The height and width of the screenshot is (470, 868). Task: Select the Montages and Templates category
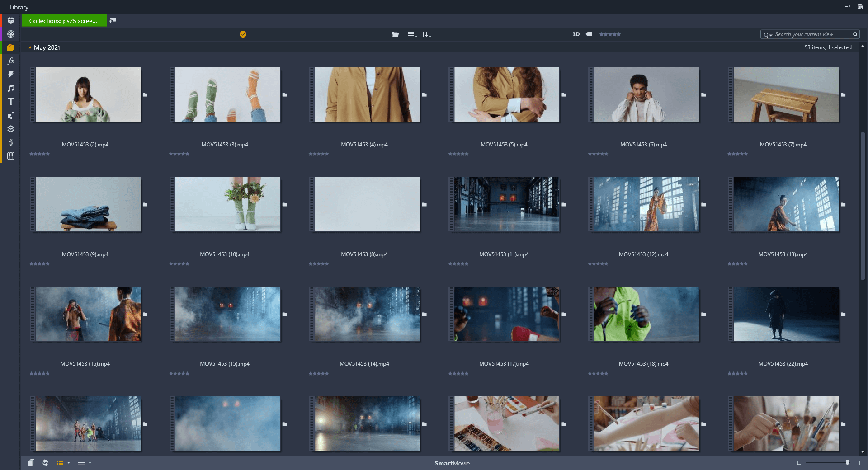click(x=10, y=115)
